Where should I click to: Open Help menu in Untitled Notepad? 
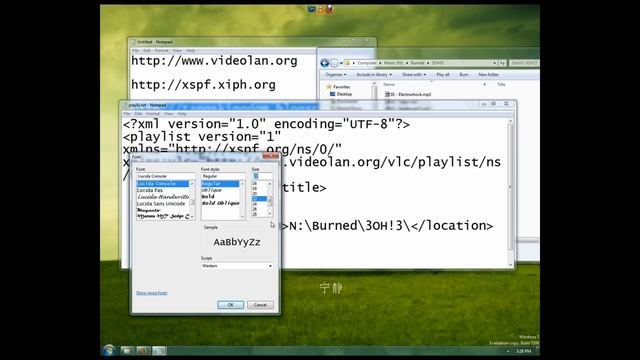point(191,51)
